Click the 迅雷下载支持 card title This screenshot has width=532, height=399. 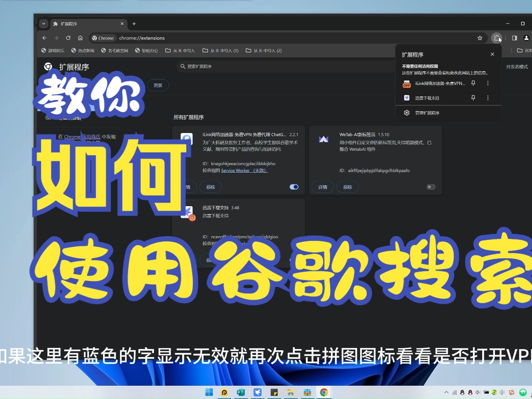pyautogui.click(x=215, y=208)
